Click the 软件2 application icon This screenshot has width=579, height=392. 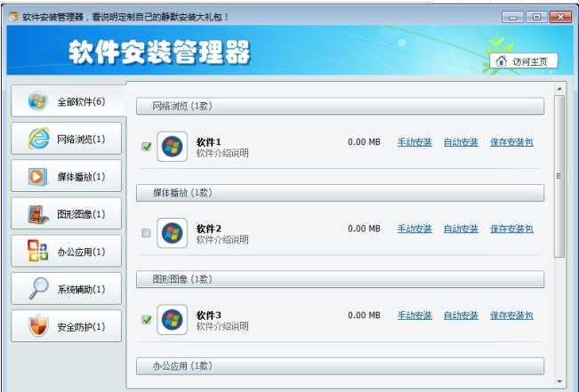pos(172,233)
